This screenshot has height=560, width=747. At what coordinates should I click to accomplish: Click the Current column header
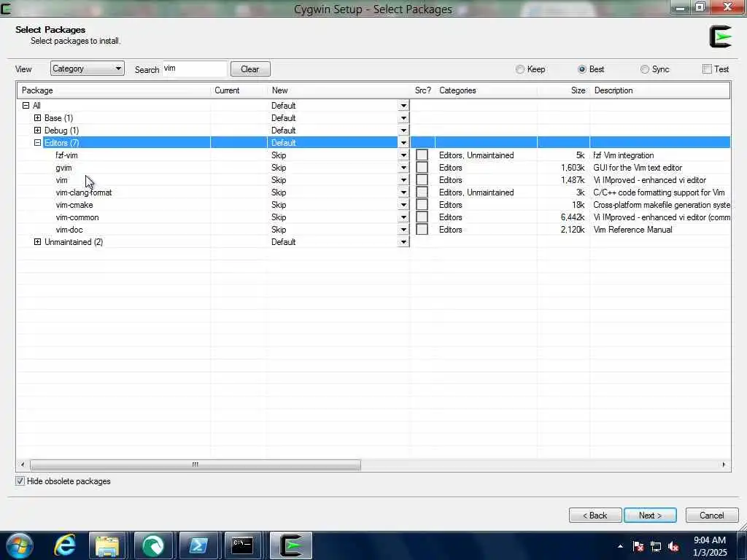pyautogui.click(x=239, y=90)
